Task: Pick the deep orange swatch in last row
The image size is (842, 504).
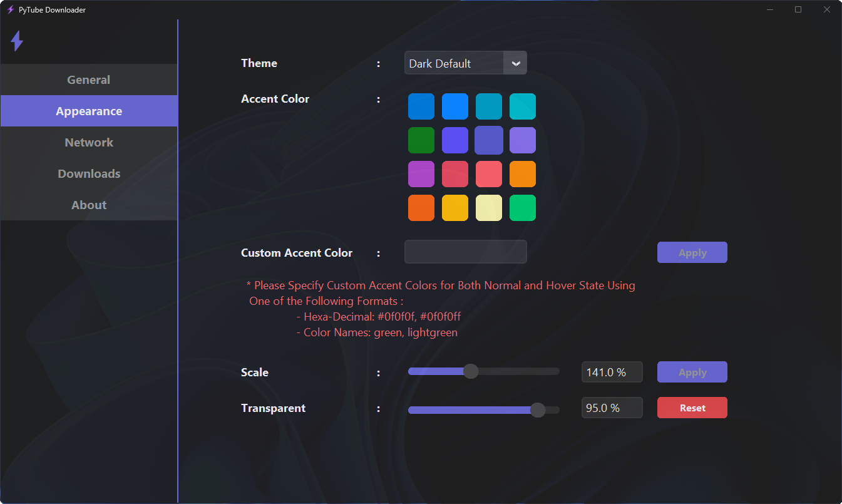Action: [421, 208]
